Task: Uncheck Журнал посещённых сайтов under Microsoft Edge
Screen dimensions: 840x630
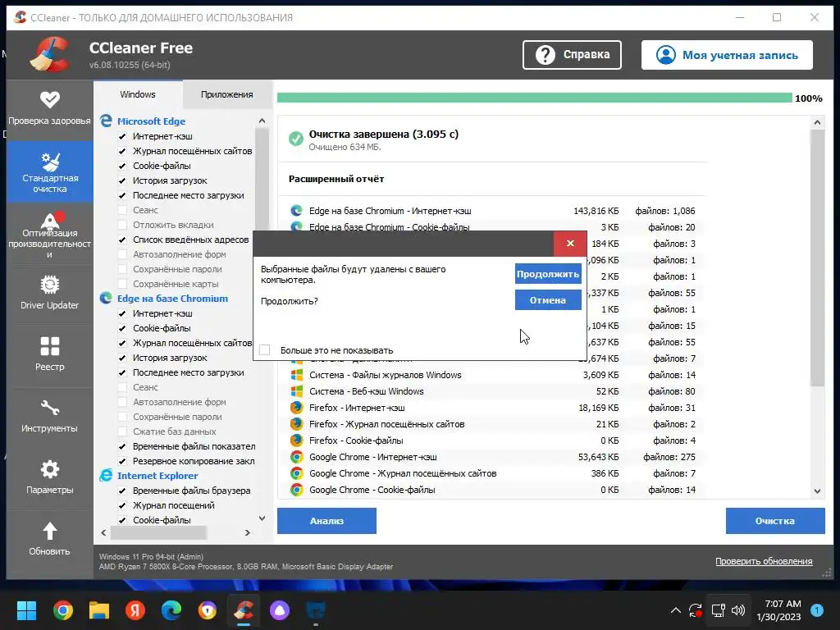Action: tap(122, 151)
